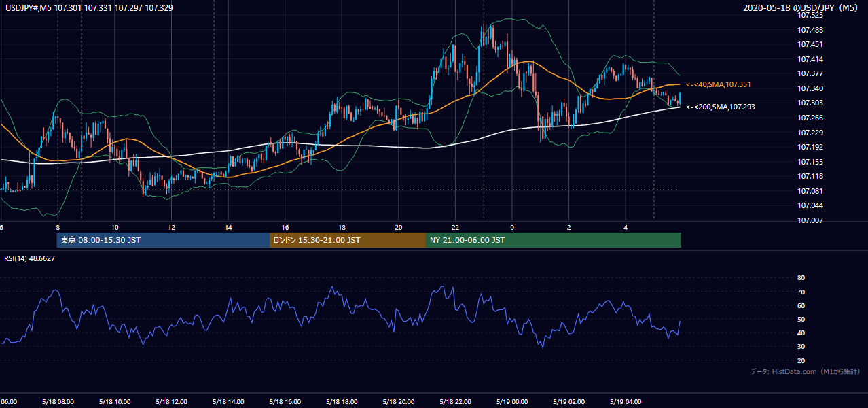Click the 107.340 price axis value
Viewport: 868px width, 408px height.
coord(811,88)
